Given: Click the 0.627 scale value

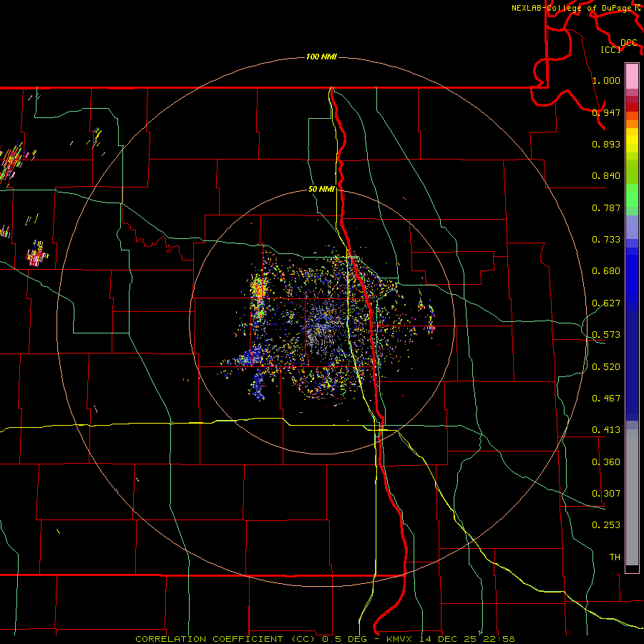Looking at the screenshot, I should tap(606, 303).
